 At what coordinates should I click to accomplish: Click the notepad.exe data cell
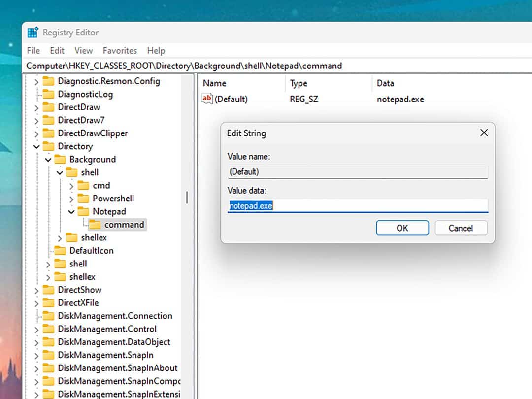pos(400,99)
